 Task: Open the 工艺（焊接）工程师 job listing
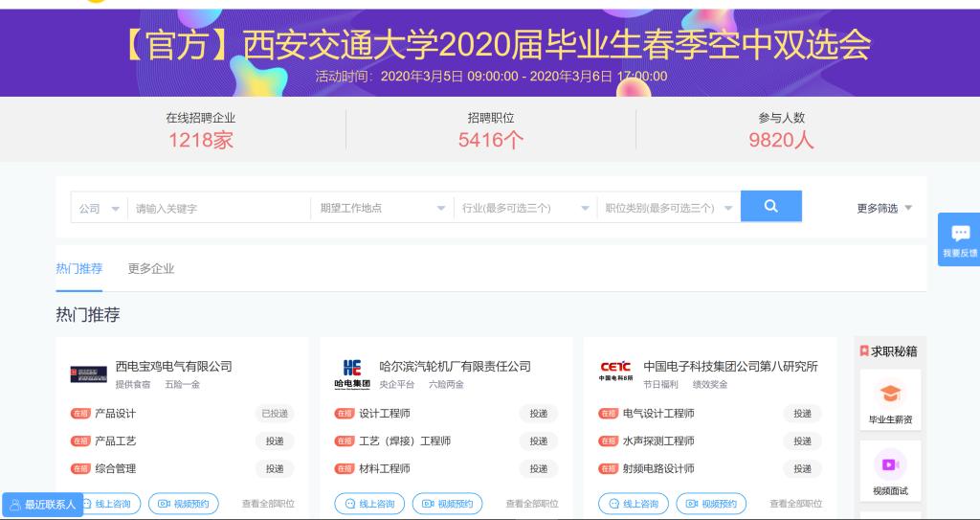(405, 441)
